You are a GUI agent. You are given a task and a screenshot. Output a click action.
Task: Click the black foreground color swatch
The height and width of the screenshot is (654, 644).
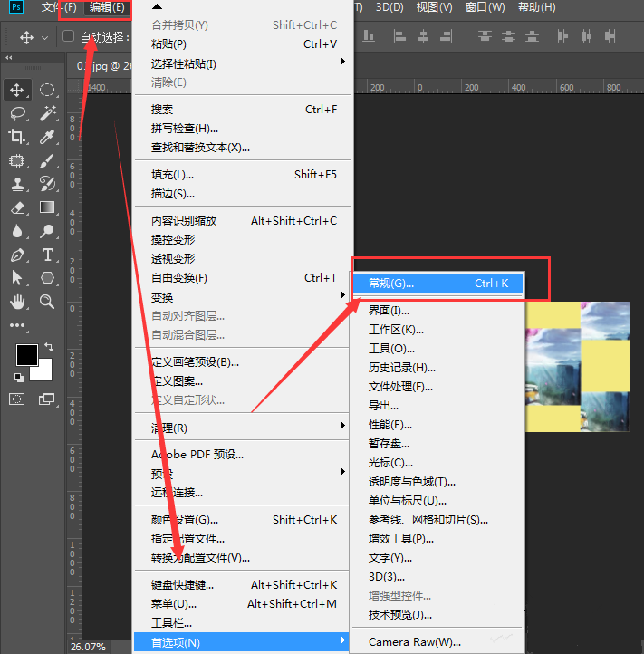(x=26, y=354)
